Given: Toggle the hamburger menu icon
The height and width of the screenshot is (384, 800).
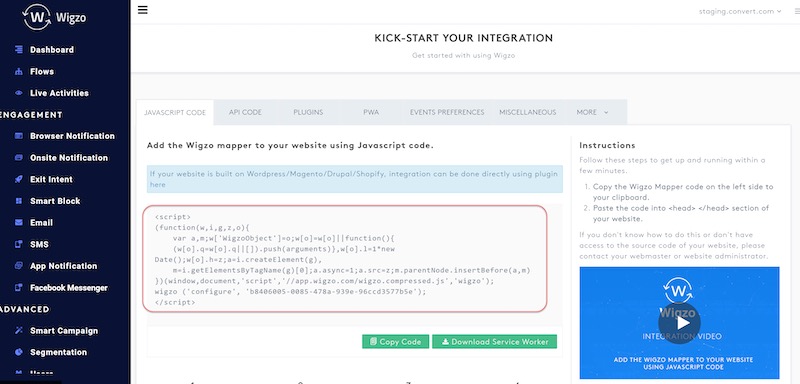Looking at the screenshot, I should (x=143, y=10).
